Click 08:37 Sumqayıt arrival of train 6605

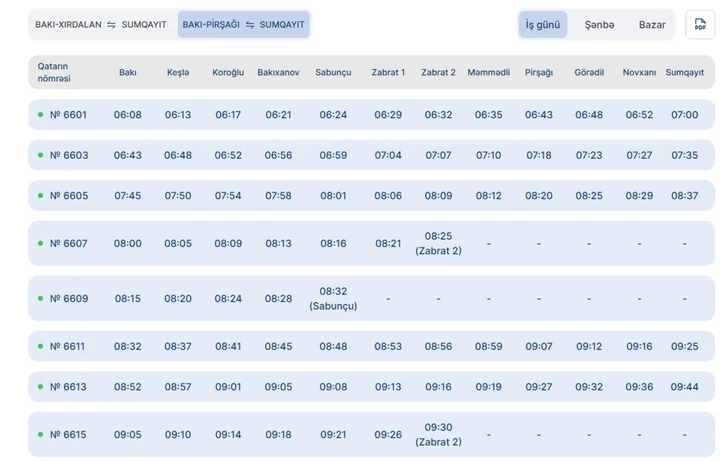(684, 195)
